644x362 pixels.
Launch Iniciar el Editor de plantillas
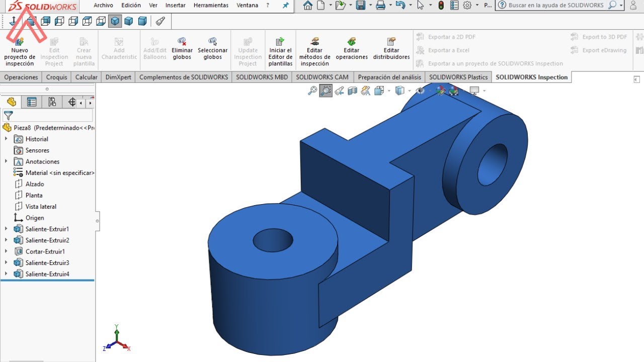[x=280, y=52]
